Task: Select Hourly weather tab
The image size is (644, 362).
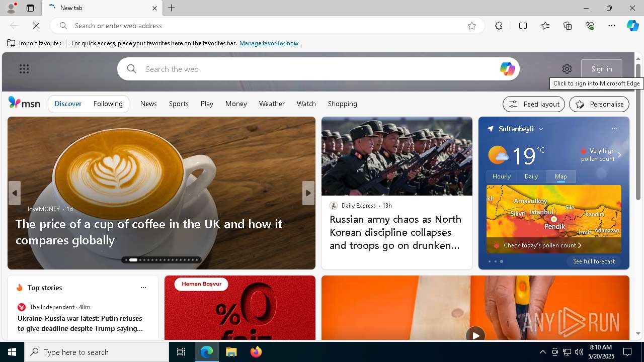Action: (x=502, y=176)
